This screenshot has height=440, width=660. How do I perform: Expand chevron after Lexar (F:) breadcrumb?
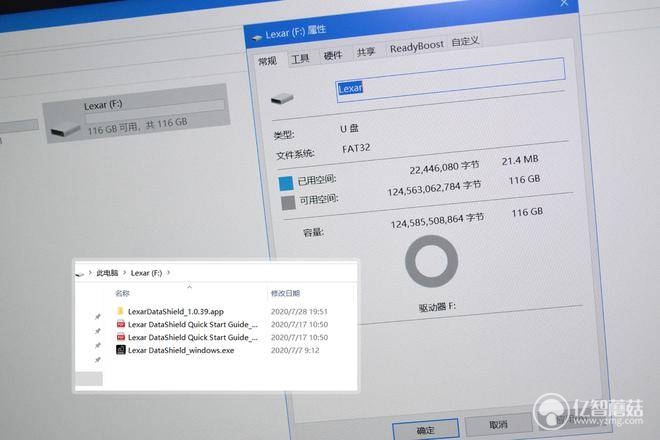tap(169, 272)
